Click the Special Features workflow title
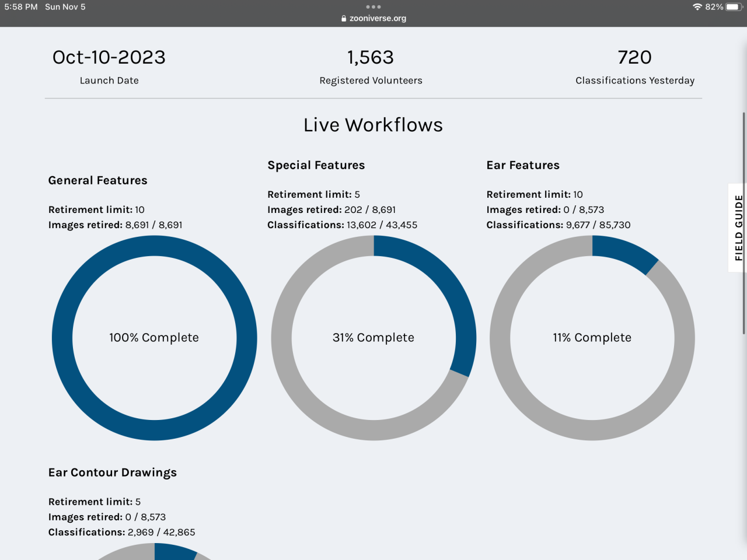The width and height of the screenshot is (747, 560). 316,165
